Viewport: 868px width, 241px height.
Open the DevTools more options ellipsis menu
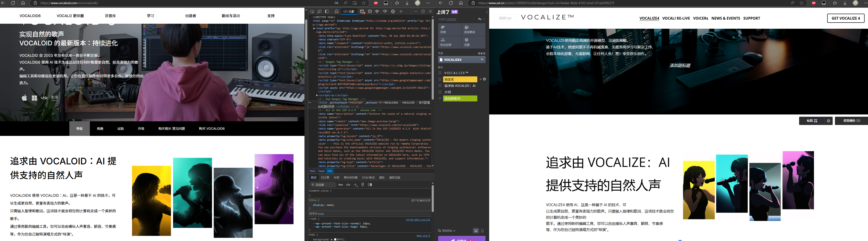416,11
